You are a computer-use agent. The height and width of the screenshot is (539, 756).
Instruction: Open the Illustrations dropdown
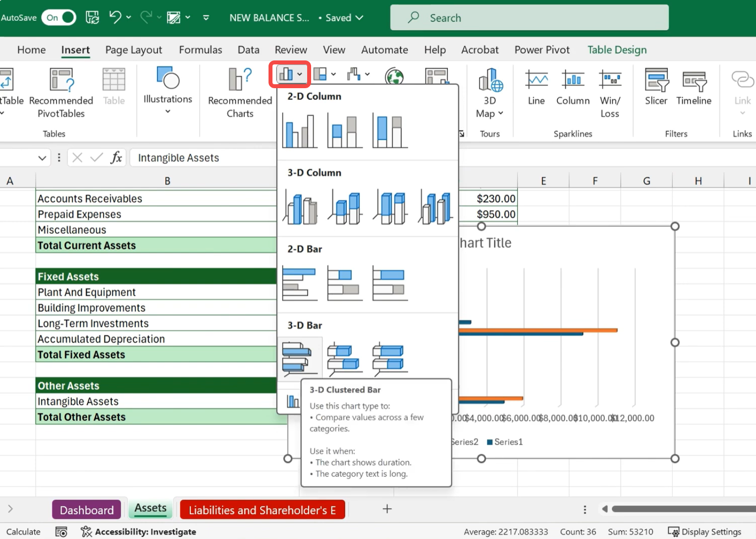168,90
